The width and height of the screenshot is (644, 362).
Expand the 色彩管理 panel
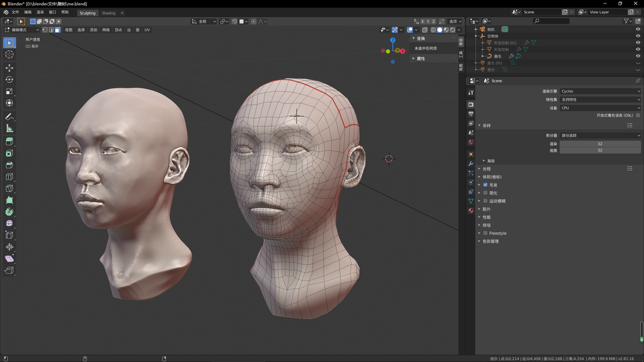click(491, 241)
